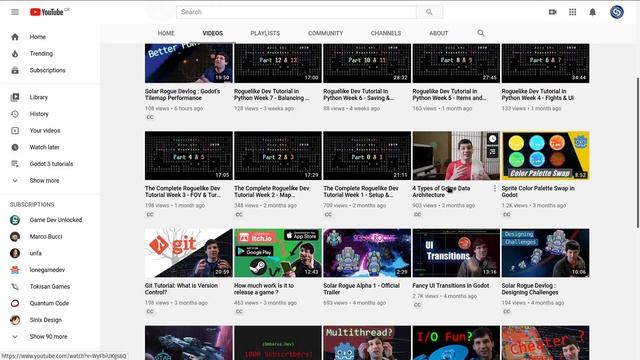Open Quantum Code subscription
The width and height of the screenshot is (640, 360).
(50, 303)
